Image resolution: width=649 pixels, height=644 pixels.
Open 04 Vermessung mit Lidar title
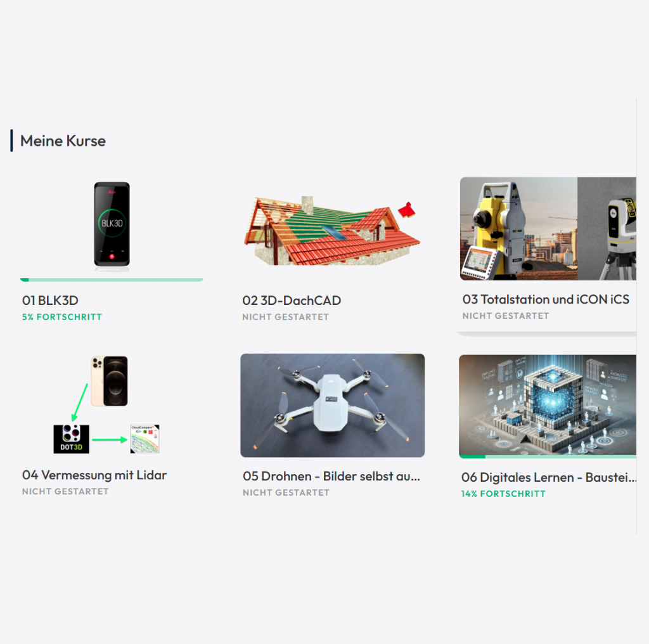(x=94, y=475)
